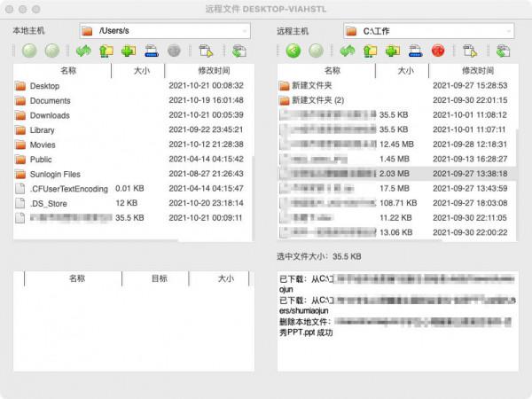Click the red stop icon in remote toolbar
Viewport: 532px width, 399px height.
click(x=438, y=51)
